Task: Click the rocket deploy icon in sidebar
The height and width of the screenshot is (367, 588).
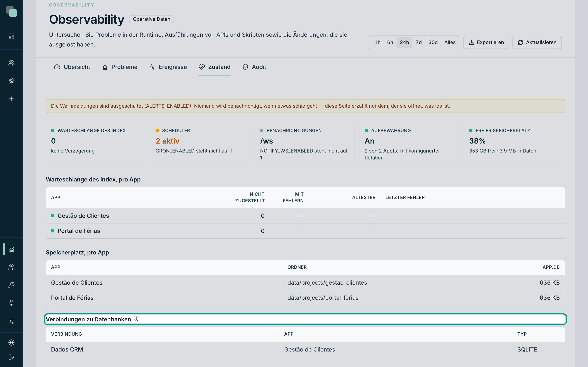Action: 11,81
